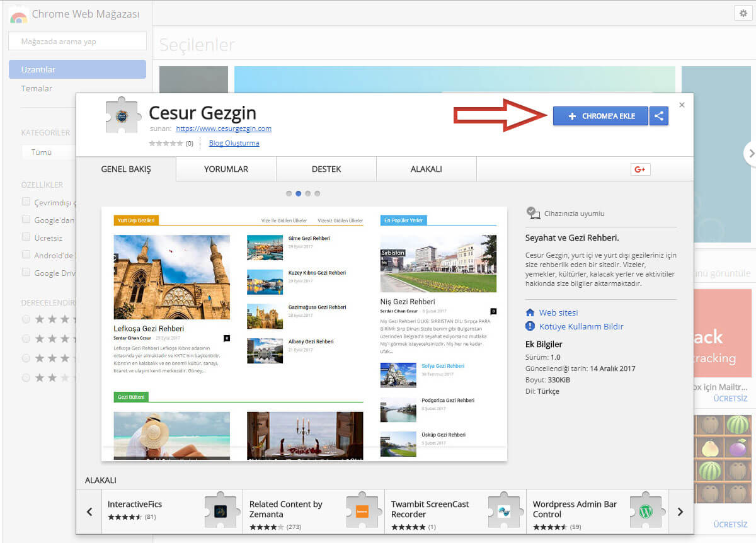Click the CHROME'A EKLE button
756x543 pixels.
(600, 116)
